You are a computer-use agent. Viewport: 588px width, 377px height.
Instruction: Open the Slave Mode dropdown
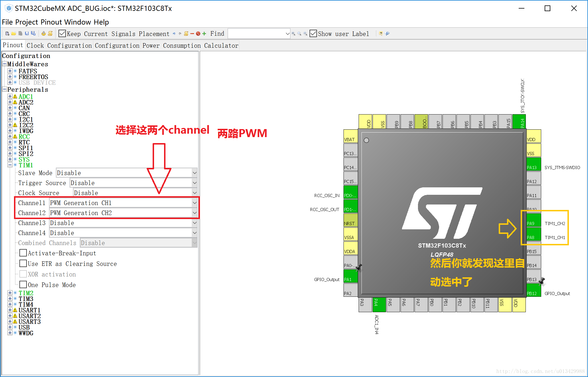(x=194, y=173)
